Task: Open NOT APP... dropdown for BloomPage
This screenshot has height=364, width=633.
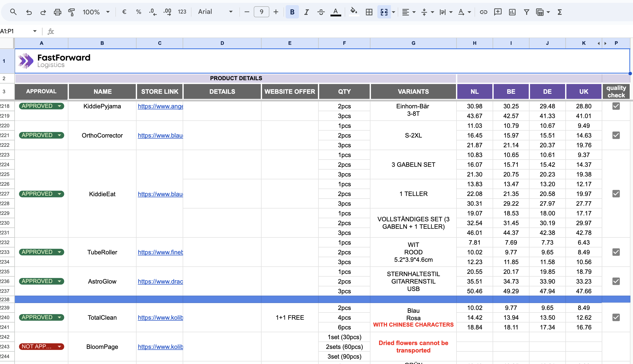Action: [x=59, y=347]
